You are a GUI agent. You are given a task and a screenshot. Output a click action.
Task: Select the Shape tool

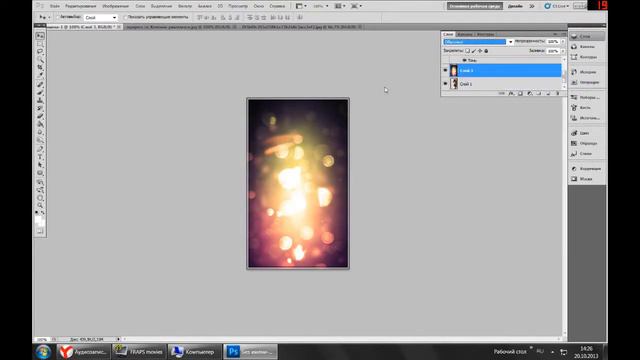[40, 173]
